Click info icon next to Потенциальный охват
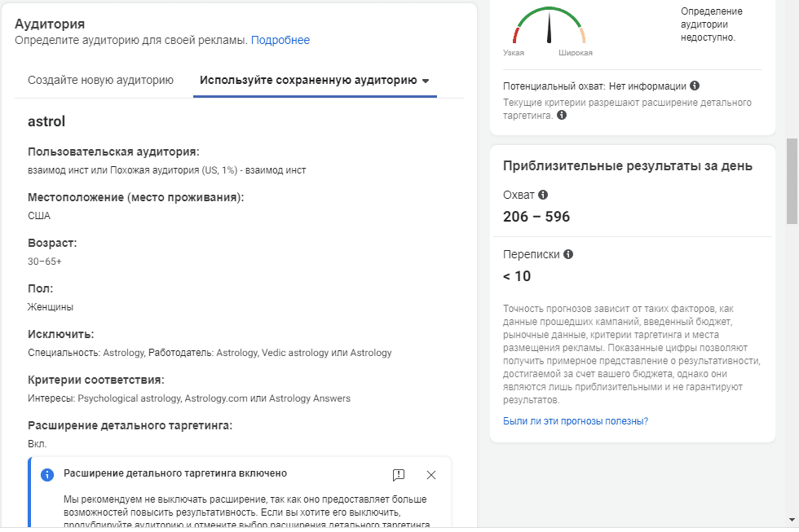 (x=695, y=86)
